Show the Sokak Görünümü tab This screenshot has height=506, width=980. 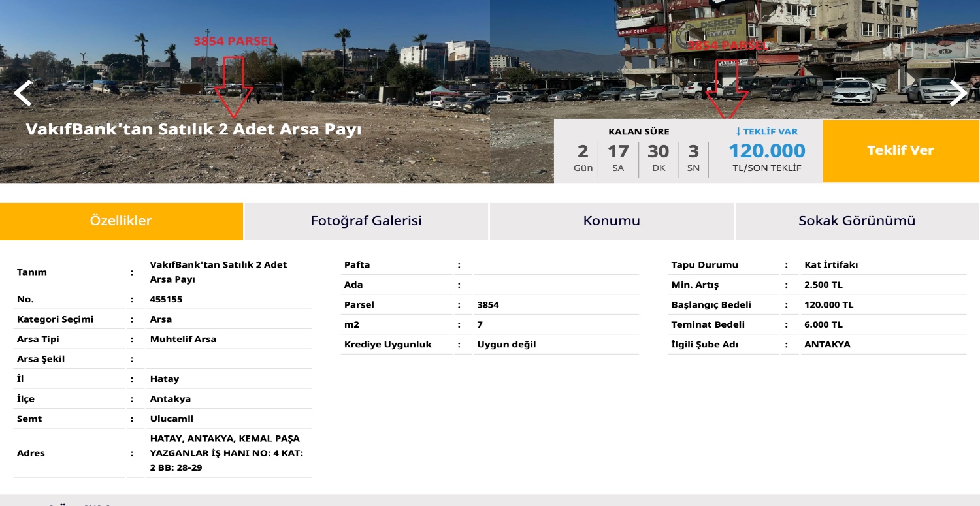tap(857, 221)
